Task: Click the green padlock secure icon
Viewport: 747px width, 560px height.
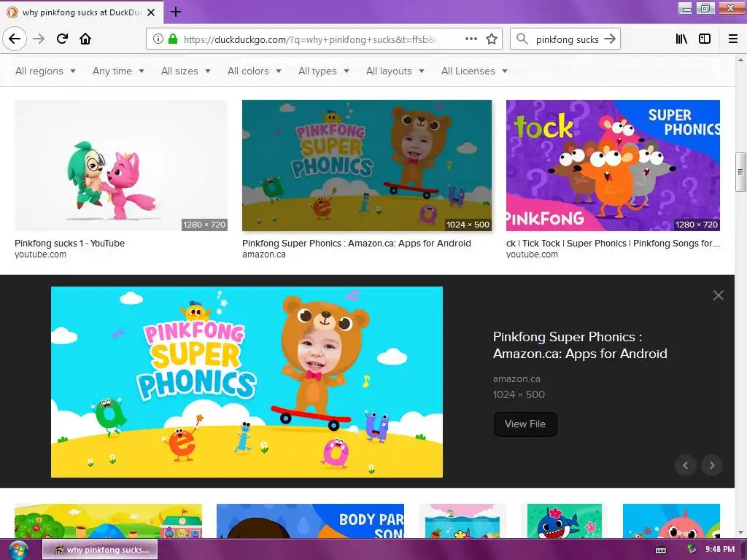Action: 173,39
